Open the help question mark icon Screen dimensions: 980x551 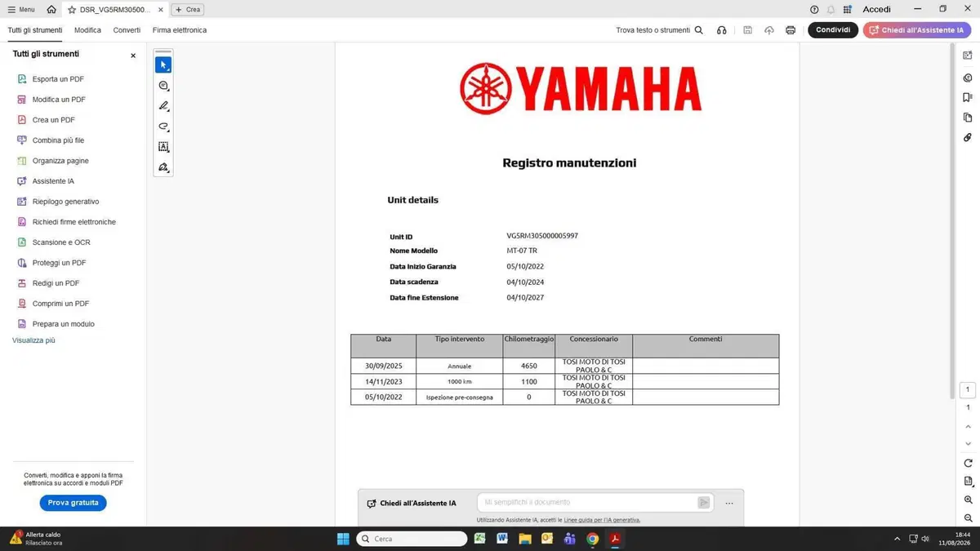click(x=814, y=10)
